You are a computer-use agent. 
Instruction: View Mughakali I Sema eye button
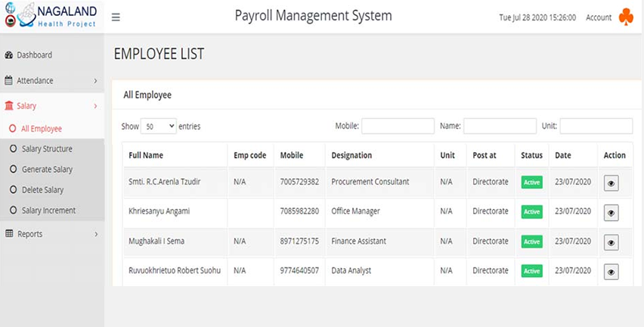coord(611,243)
